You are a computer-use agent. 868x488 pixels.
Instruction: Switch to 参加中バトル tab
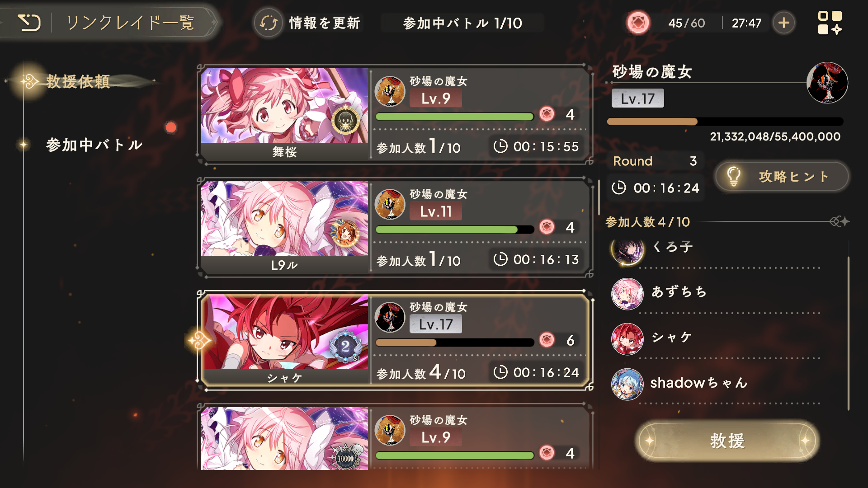94,145
